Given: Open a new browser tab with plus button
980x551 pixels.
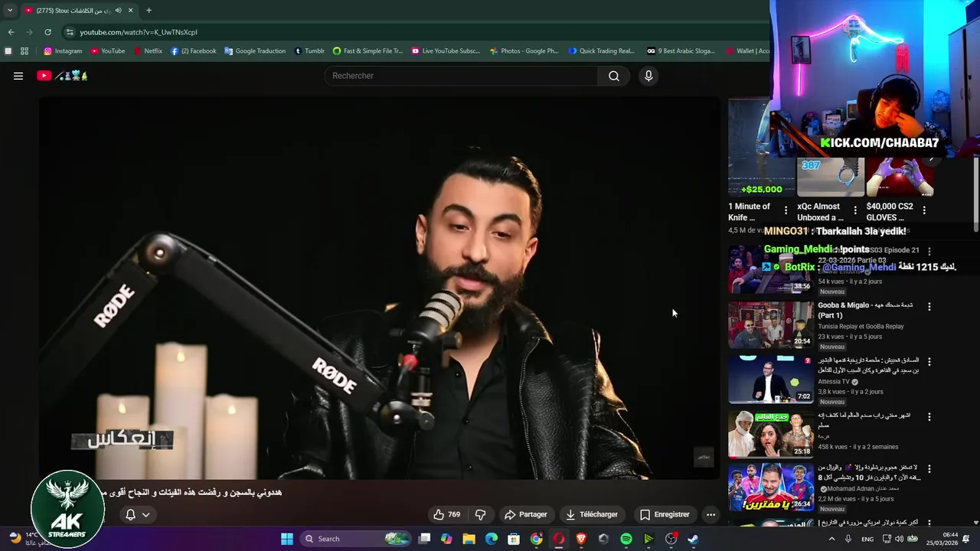Looking at the screenshot, I should click(x=149, y=11).
